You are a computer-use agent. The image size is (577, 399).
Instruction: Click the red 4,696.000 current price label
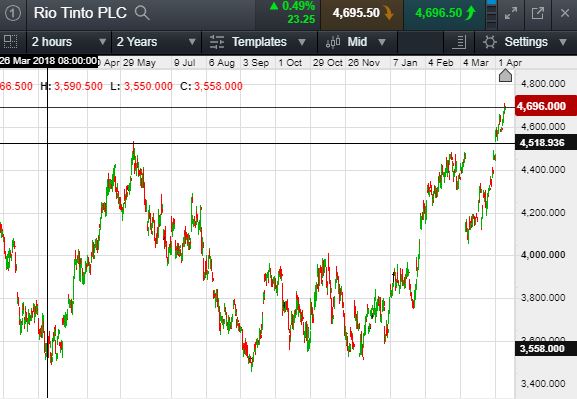coord(546,106)
